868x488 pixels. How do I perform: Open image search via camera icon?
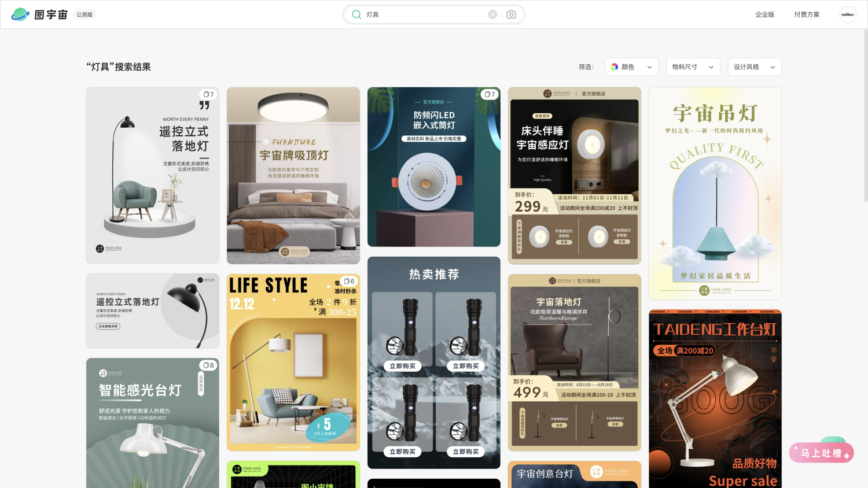511,14
